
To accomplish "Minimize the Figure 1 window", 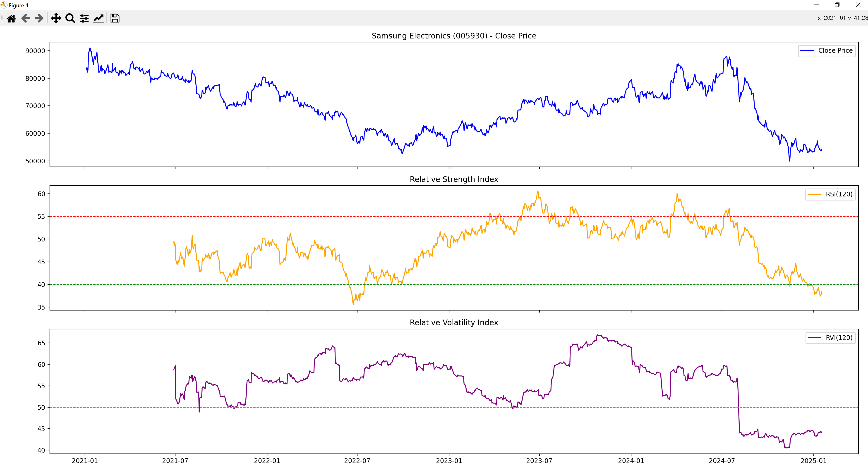I will [816, 5].
